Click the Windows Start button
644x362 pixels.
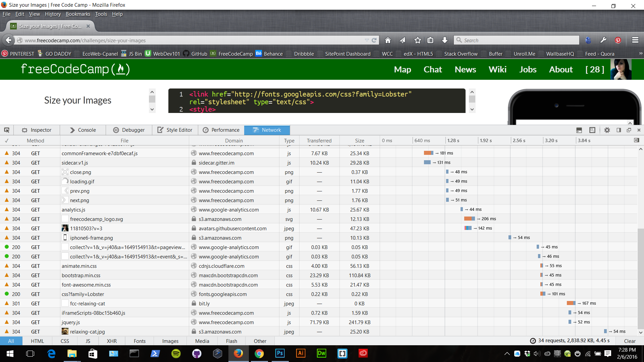10,353
